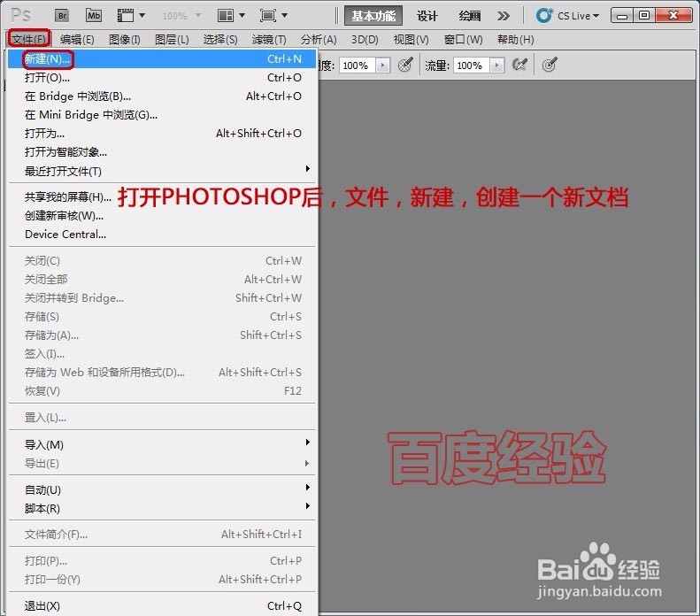This screenshot has height=616, width=700.
Task: Choose 退出(X) to quit Photoshop
Action: 163,605
